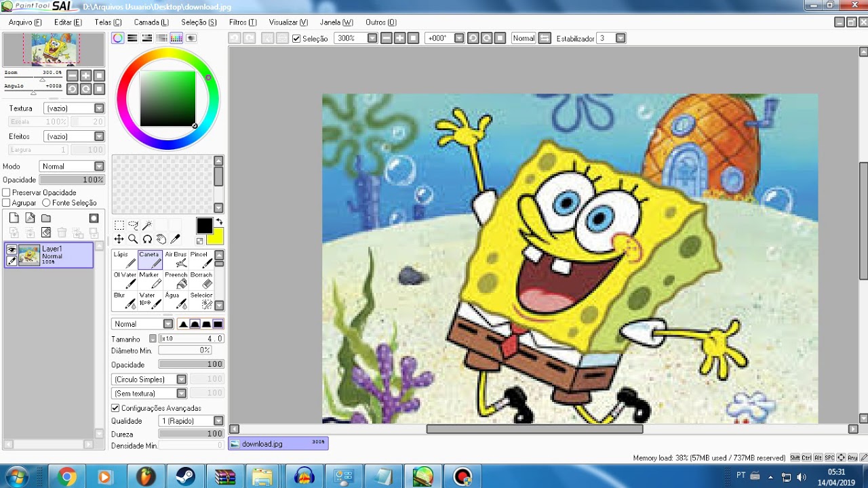Enable Preservar Opacidade
The image size is (868, 488).
point(7,192)
